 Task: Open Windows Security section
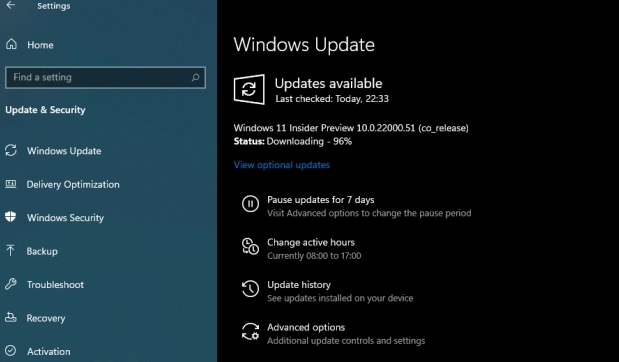(65, 218)
